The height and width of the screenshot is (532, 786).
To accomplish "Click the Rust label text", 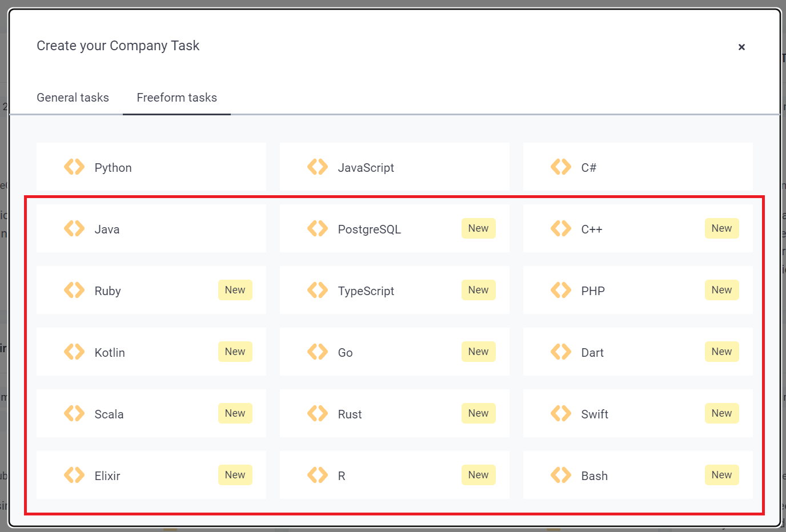I will [x=350, y=414].
